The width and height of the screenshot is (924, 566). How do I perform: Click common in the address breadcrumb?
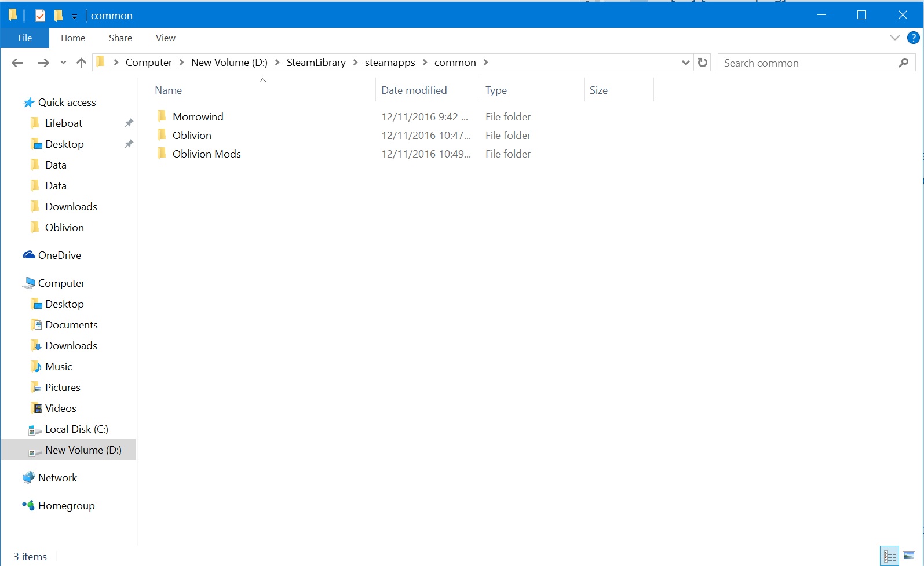455,63
